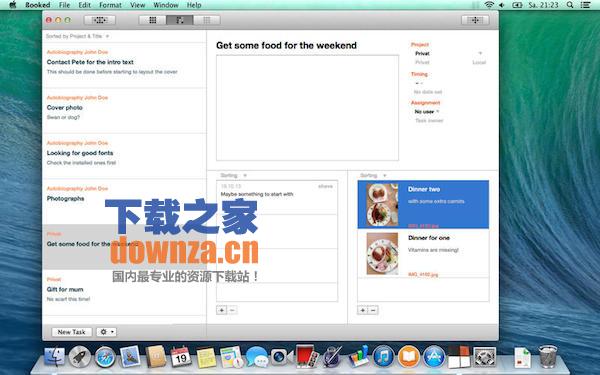
Task: Open FaceTime camera icon in dock
Action: [281, 357]
